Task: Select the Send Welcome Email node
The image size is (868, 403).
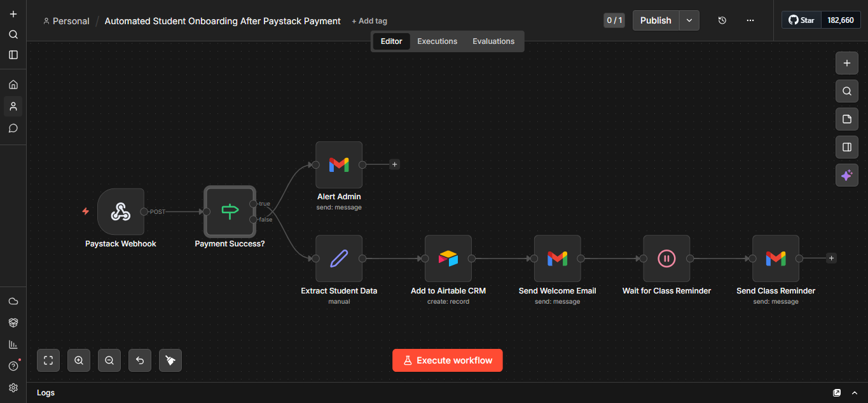Action: pos(558,258)
